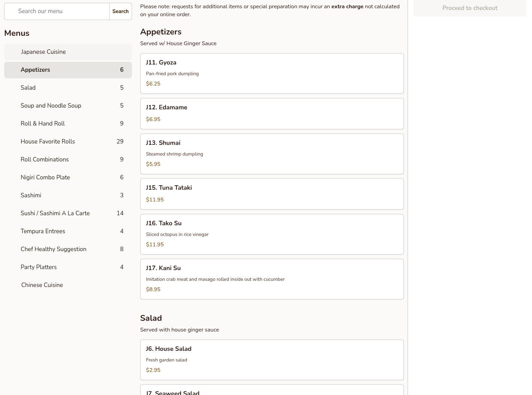Open the J6. House Salad item
This screenshot has height=395, width=532.
[272, 359]
